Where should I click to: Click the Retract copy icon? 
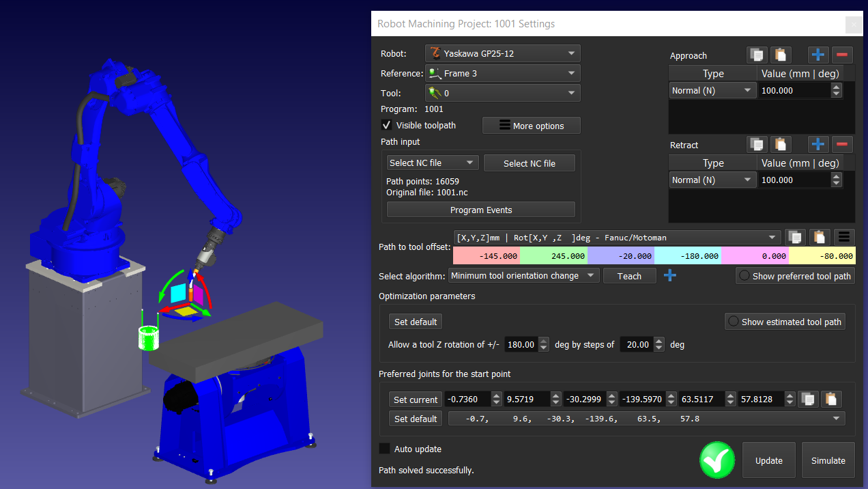756,144
